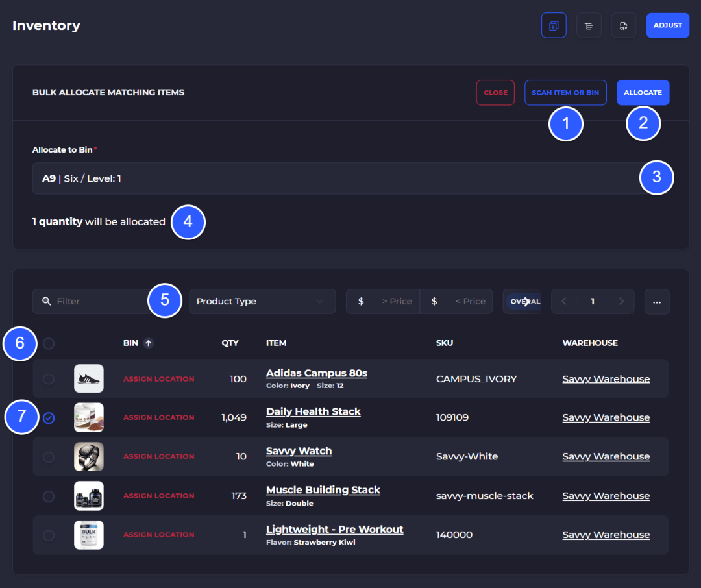Go to next page arrow
Viewport: 701px width, 588px height.
(621, 301)
